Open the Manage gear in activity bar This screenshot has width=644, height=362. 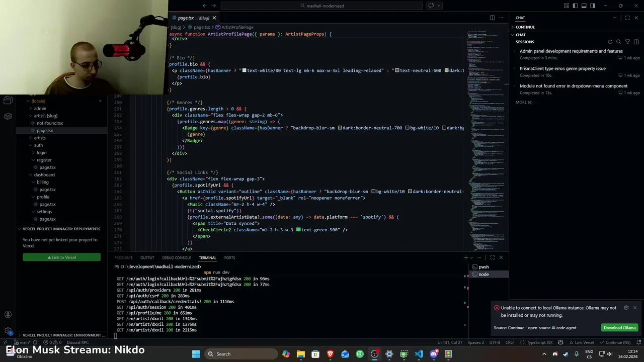(8, 331)
